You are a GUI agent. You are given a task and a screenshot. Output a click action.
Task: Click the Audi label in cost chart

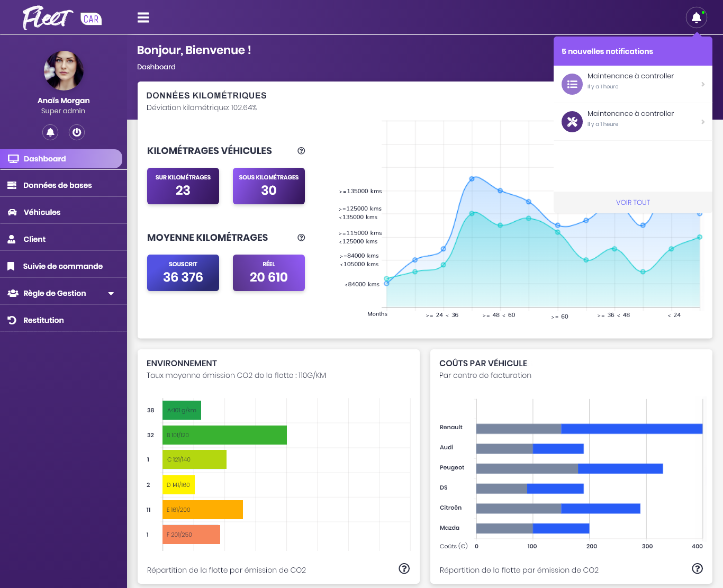coord(447,448)
